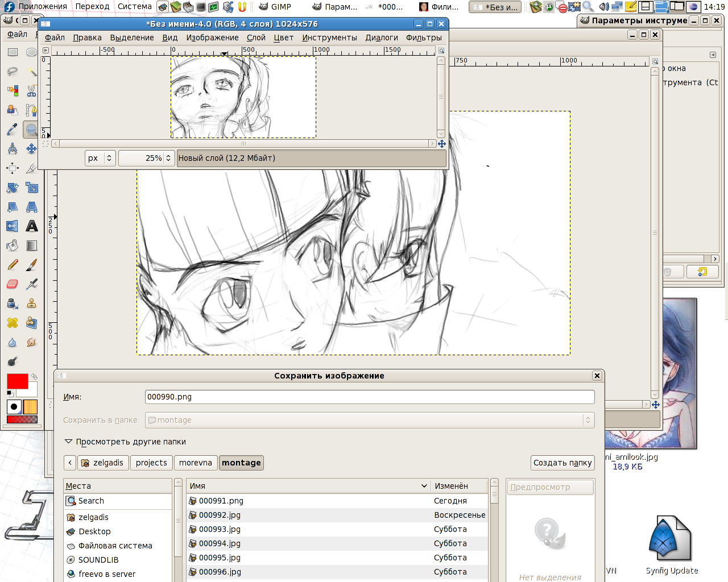Activate the Eraser tool
728x582 pixels.
13,284
